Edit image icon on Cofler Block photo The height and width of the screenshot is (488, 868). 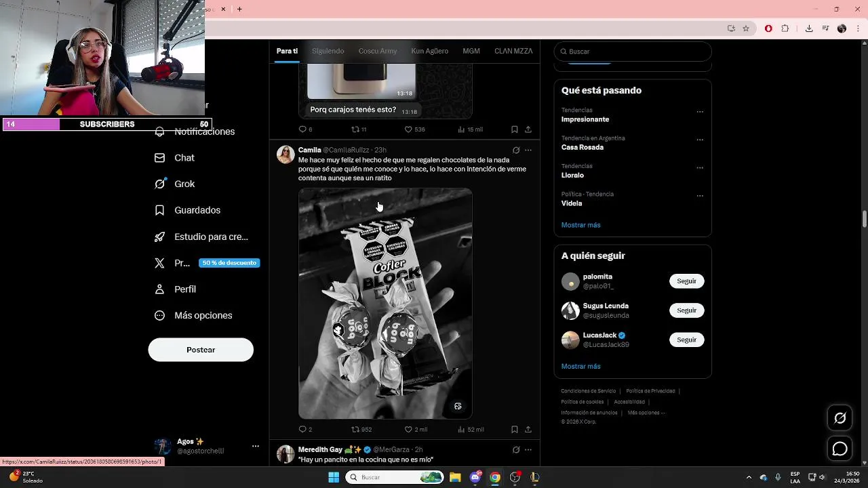(x=458, y=406)
